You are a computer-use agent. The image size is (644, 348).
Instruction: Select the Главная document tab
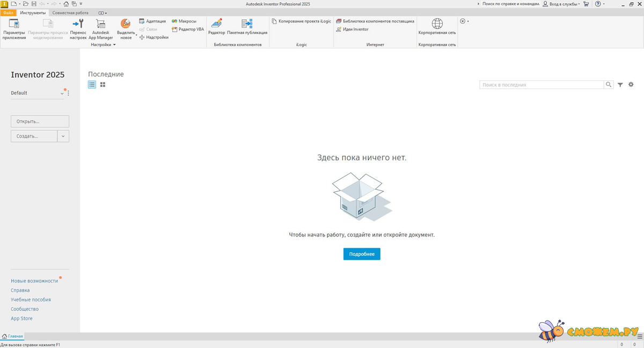[13, 337]
